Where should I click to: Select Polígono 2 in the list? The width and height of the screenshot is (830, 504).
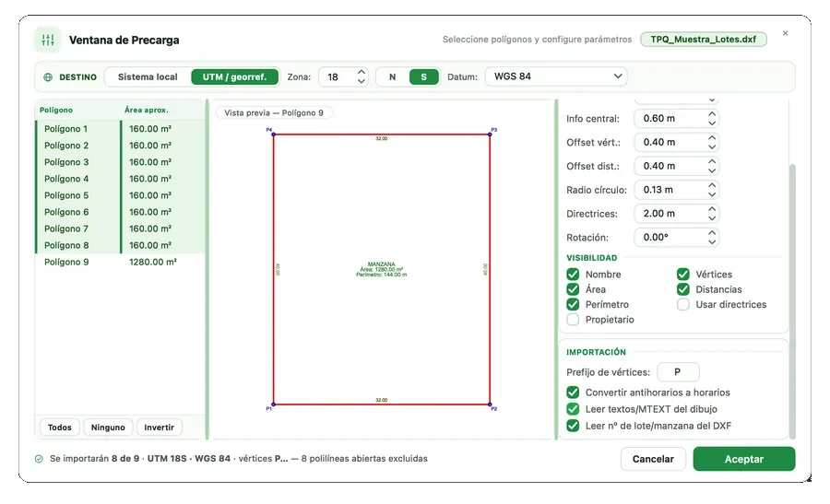point(120,146)
